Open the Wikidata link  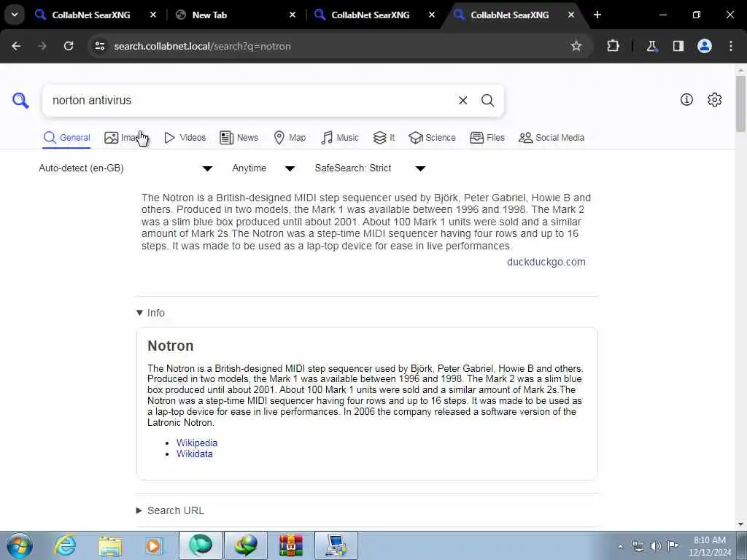194,454
